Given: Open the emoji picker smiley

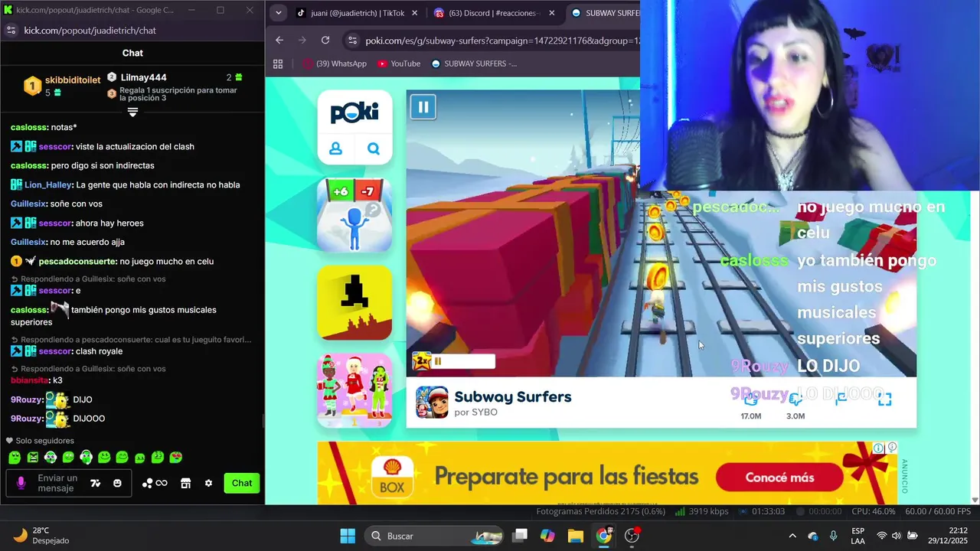Looking at the screenshot, I should tap(117, 483).
